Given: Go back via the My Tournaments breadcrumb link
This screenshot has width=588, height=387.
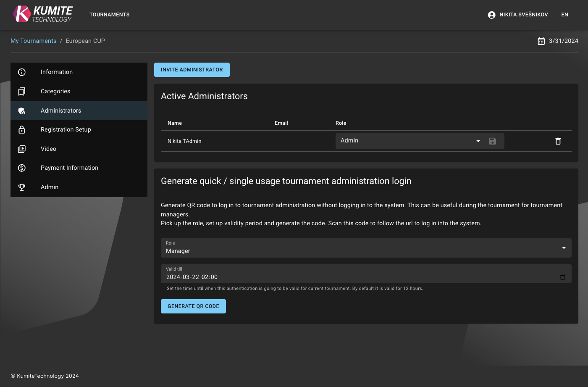Looking at the screenshot, I should pos(33,41).
